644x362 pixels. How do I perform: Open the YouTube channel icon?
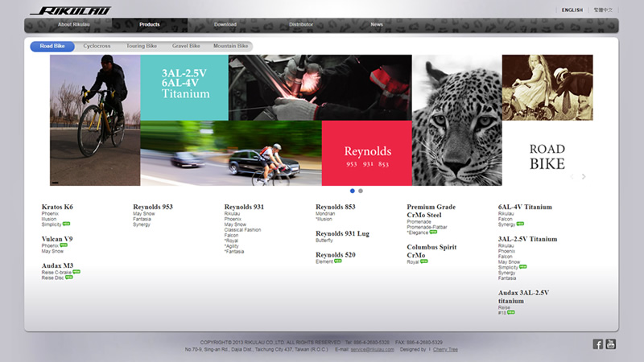coord(611,344)
